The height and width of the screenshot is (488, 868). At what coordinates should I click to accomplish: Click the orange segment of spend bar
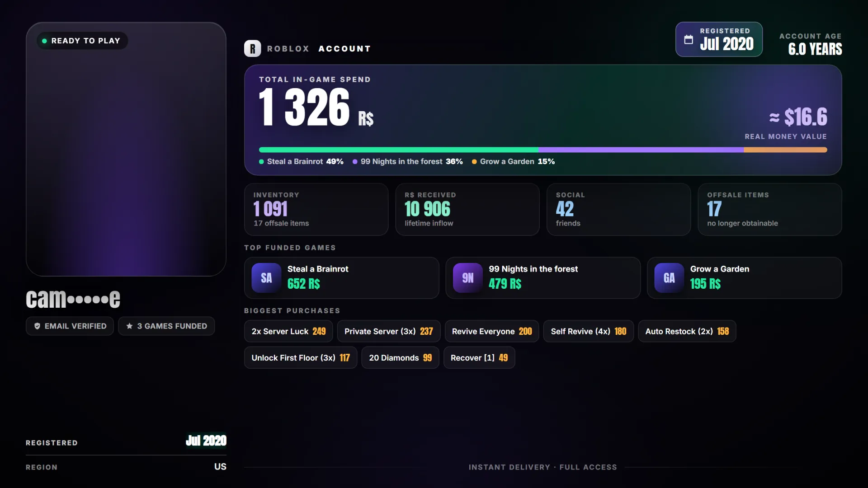785,150
